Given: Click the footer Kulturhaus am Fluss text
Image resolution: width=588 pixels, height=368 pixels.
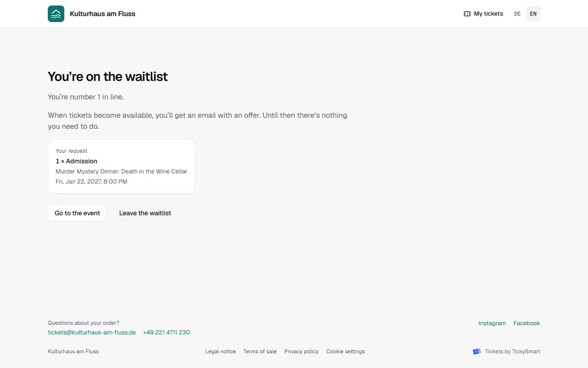Looking at the screenshot, I should pyautogui.click(x=73, y=351).
